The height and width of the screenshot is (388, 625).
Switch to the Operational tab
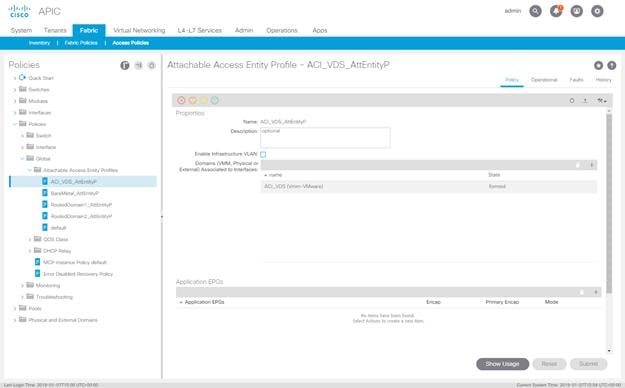click(x=544, y=80)
